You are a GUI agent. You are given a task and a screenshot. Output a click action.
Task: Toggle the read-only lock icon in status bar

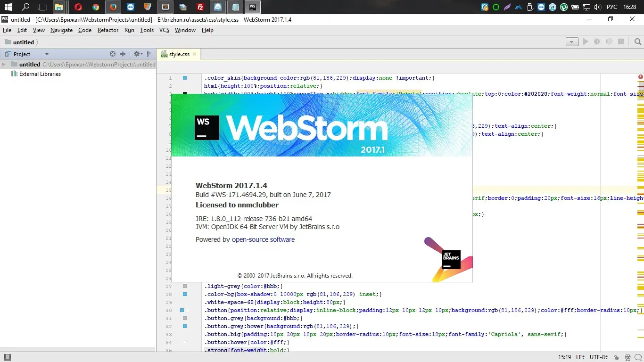point(616,357)
